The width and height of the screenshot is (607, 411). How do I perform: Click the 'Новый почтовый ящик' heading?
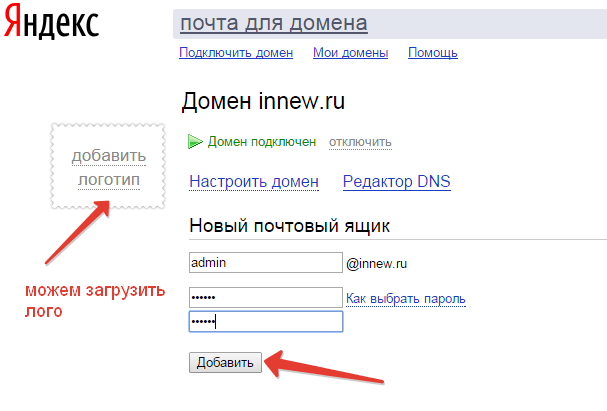click(x=290, y=226)
